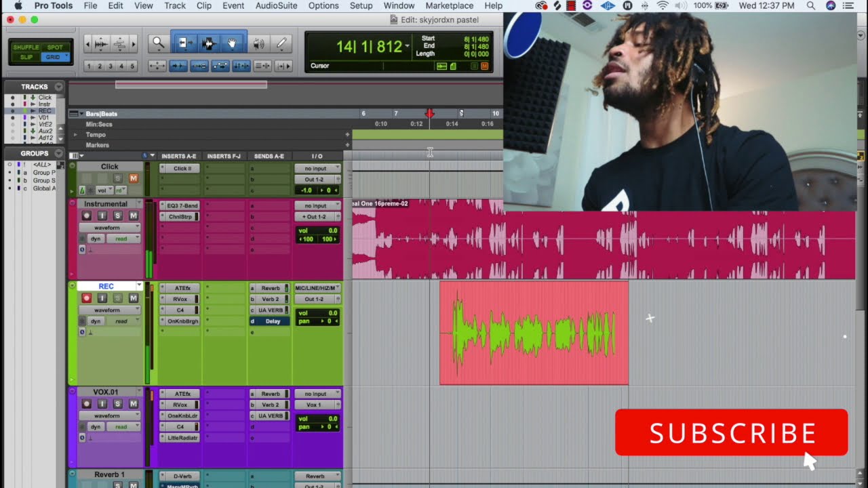Click the green link icon in counter display

441,66
